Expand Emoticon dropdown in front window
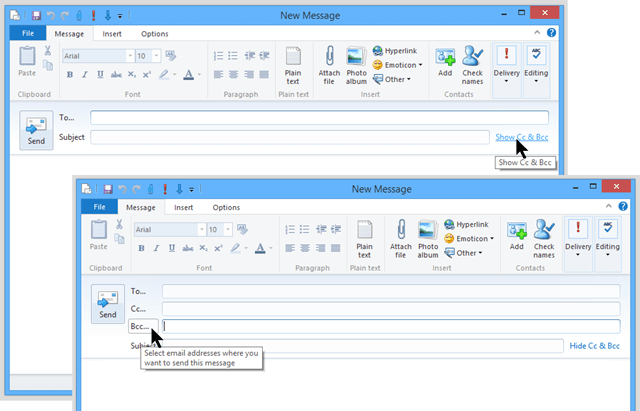Screen dimensions: 640x411 pyautogui.click(x=471, y=239)
